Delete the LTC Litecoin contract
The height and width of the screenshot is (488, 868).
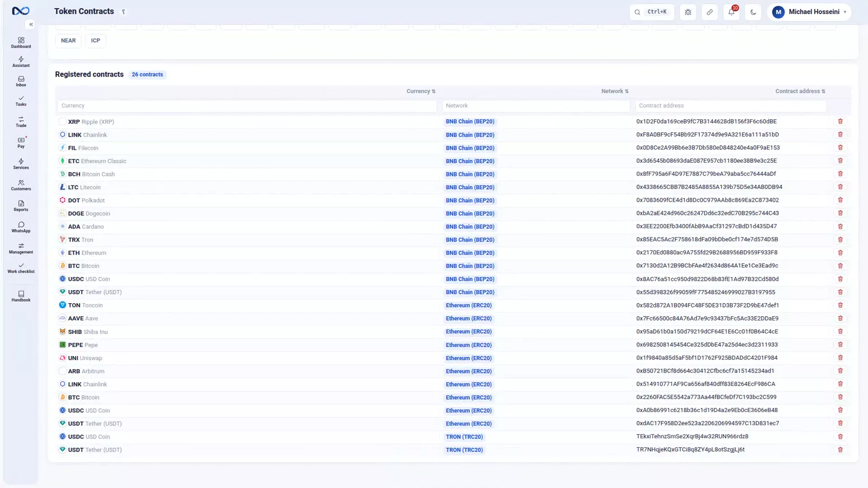click(840, 187)
